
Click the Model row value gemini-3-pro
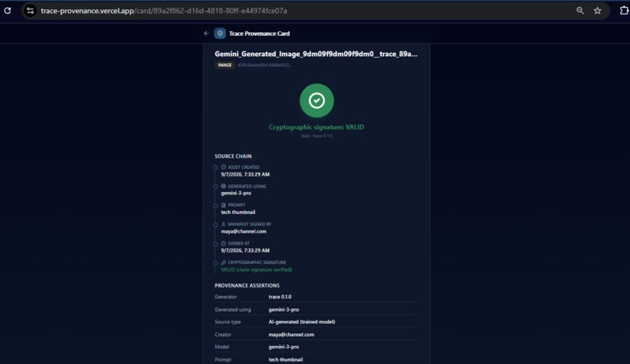coord(284,347)
